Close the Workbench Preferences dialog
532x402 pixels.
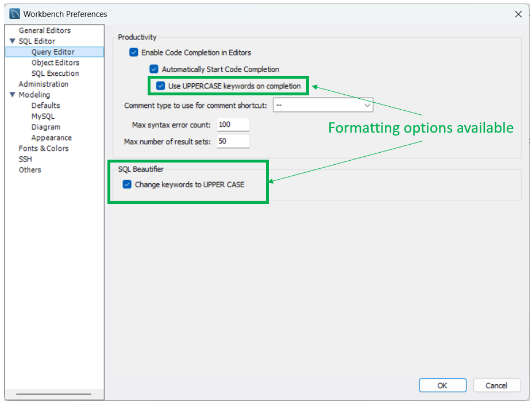(x=518, y=14)
